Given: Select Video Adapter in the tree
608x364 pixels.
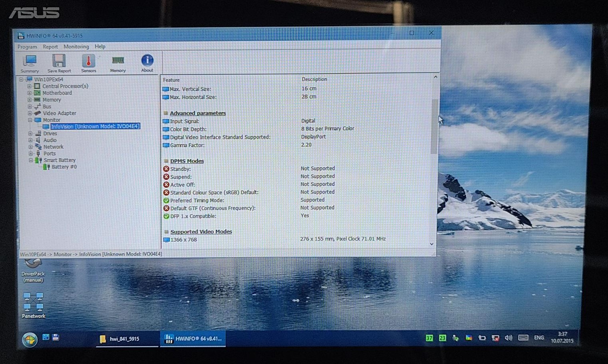Looking at the screenshot, I should (x=60, y=113).
